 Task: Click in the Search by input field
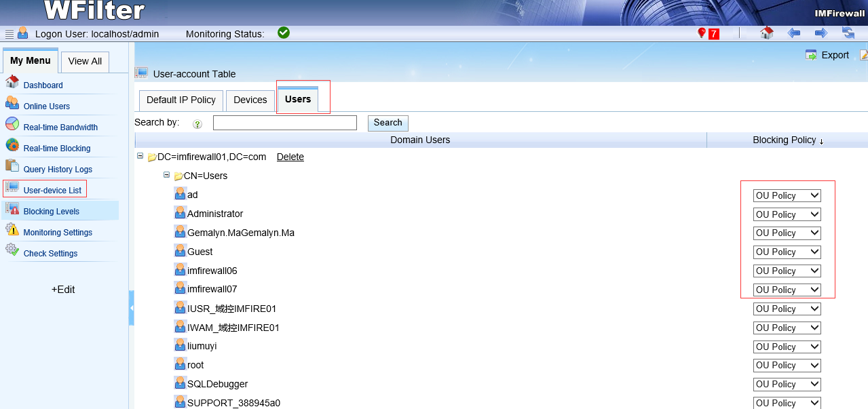tap(285, 123)
